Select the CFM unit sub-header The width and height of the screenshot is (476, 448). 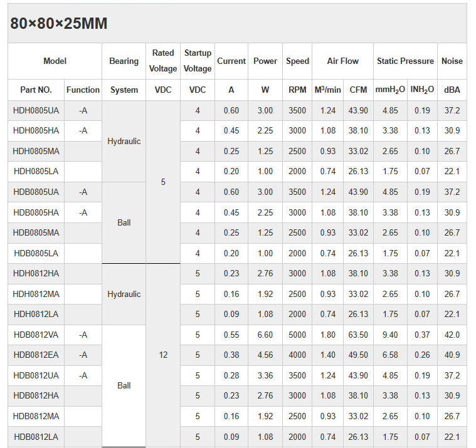pyautogui.click(x=358, y=90)
